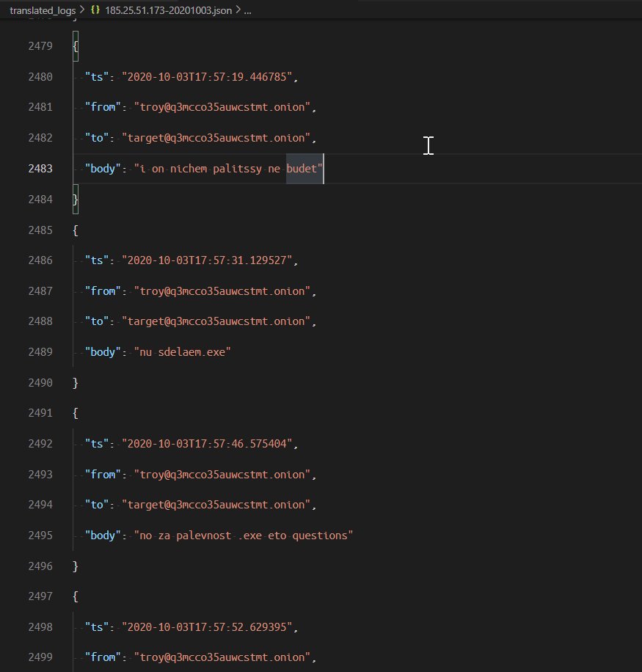Screen dimensions: 642x672
Task: Click the target@ address on line 2494
Action: point(216,505)
